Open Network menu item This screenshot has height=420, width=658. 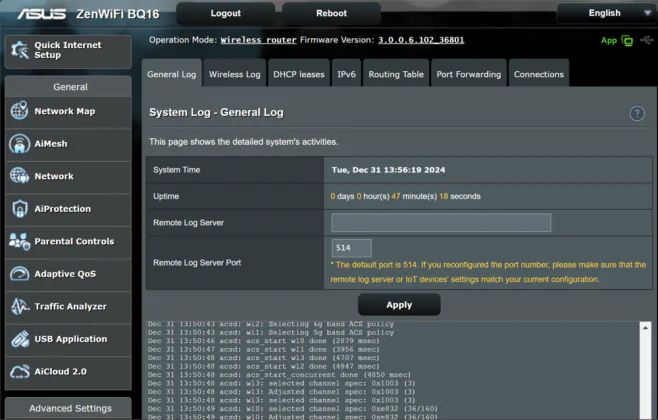click(x=68, y=176)
